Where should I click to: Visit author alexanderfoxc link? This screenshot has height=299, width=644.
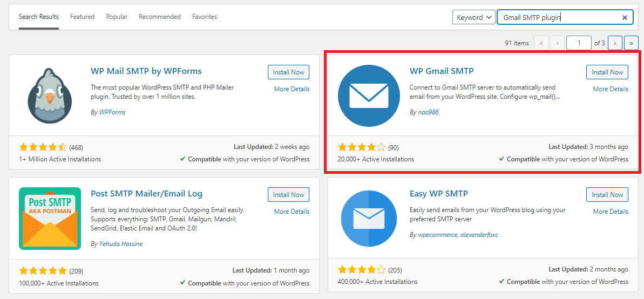click(x=479, y=235)
